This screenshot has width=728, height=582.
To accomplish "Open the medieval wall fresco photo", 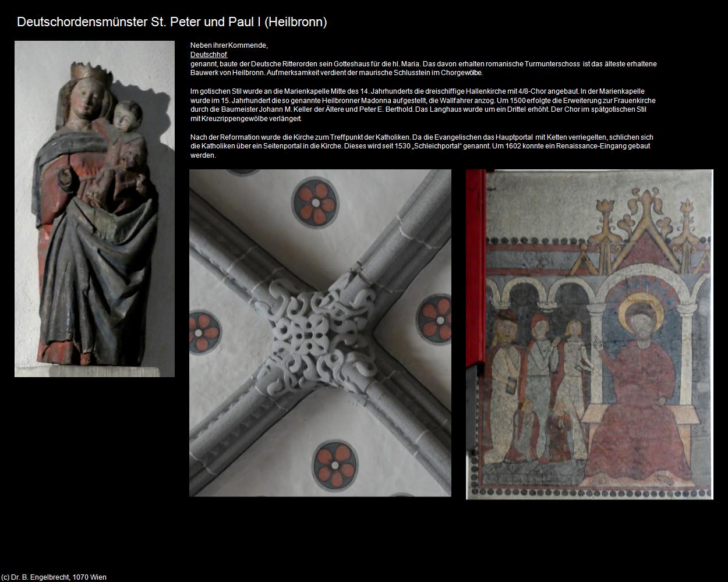I will [x=589, y=335].
